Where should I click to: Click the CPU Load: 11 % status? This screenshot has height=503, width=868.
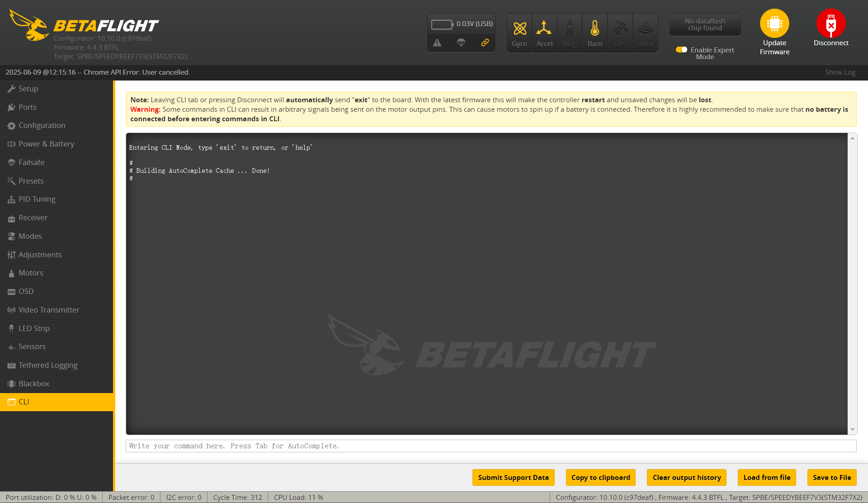[x=298, y=498]
